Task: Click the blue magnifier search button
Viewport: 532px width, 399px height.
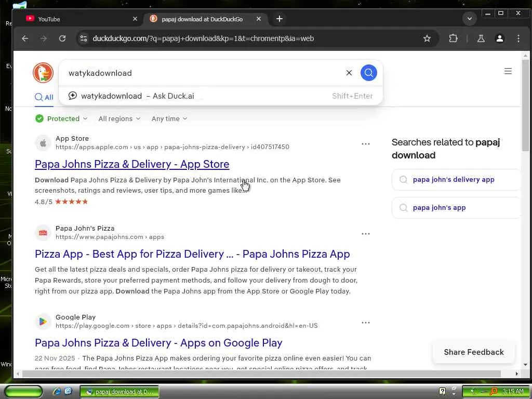Action: click(x=368, y=73)
